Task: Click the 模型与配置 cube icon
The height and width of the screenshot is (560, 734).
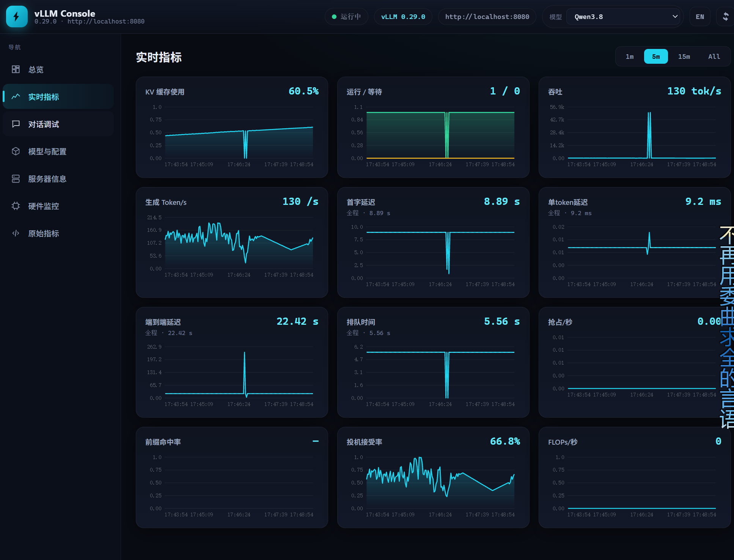Action: (x=16, y=151)
